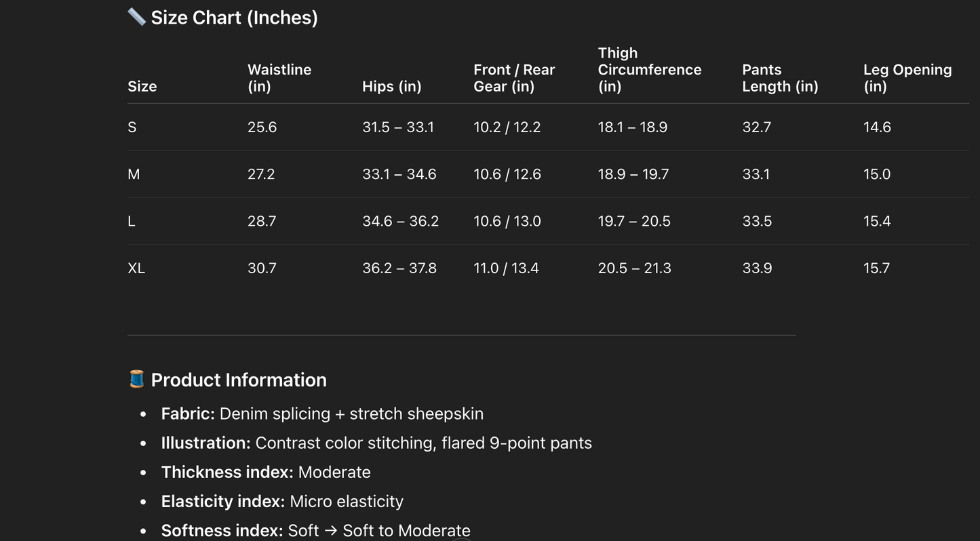
Task: Click the Leg Opening (in) header
Action: [x=907, y=78]
